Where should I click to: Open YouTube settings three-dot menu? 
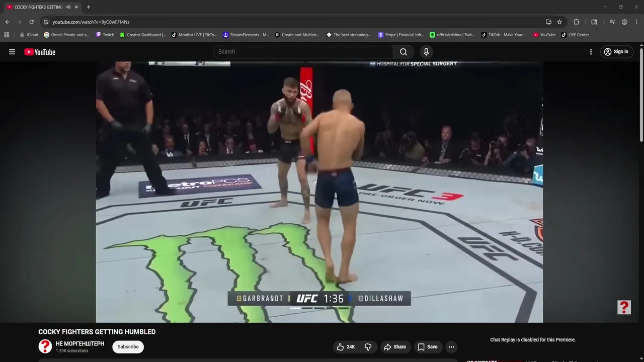click(x=591, y=52)
